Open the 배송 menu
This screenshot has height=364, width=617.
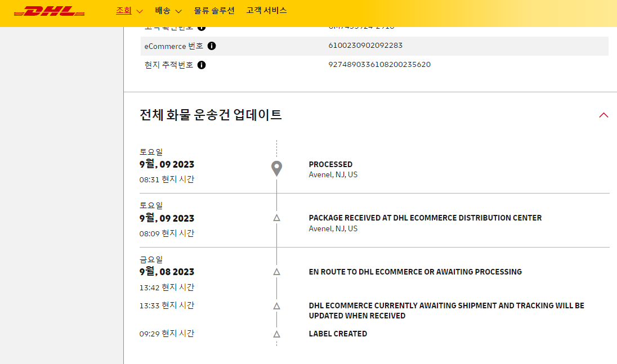pyautogui.click(x=163, y=11)
